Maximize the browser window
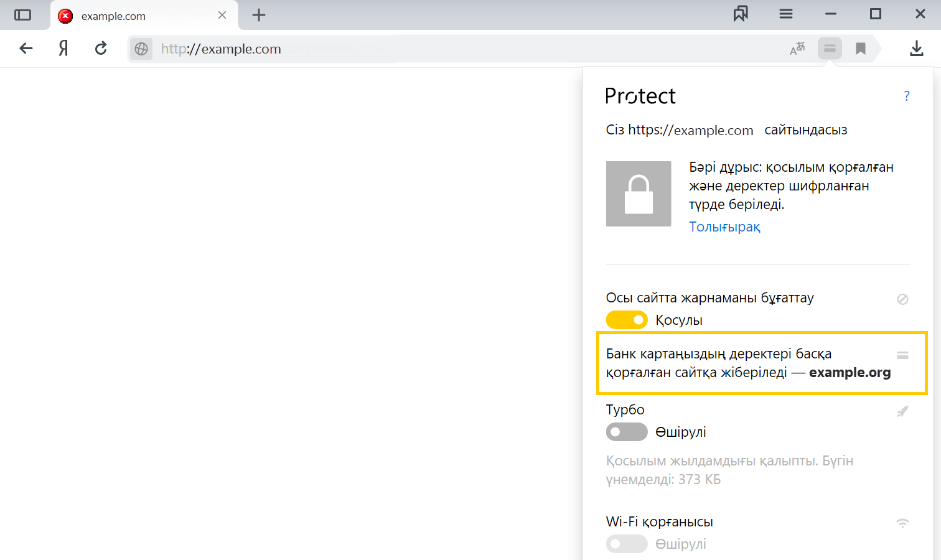The image size is (941, 560). (x=876, y=14)
